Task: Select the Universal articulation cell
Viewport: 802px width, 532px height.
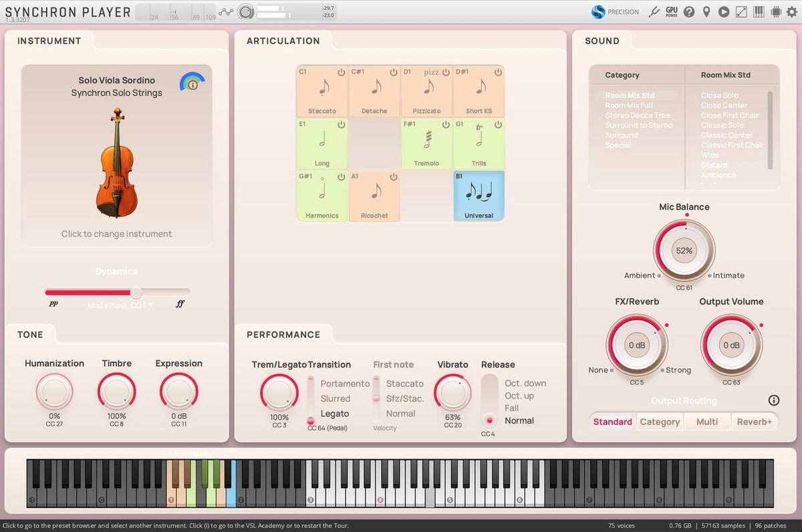Action: click(x=479, y=195)
